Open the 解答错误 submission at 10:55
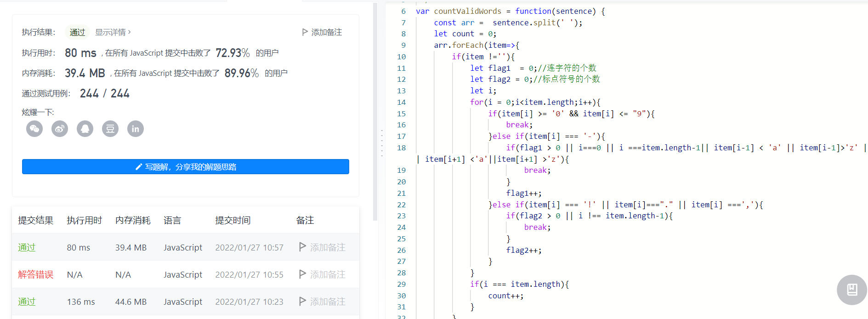868x319 pixels. [x=35, y=274]
